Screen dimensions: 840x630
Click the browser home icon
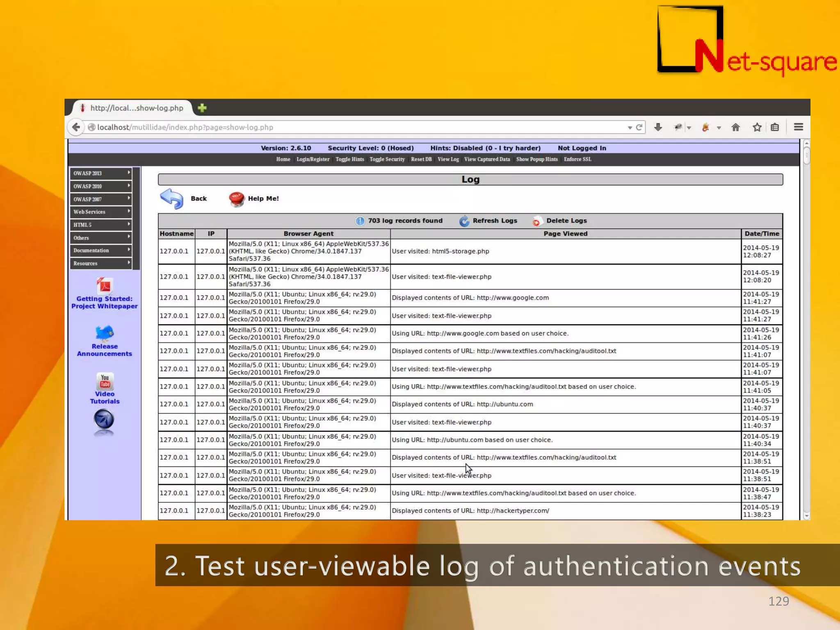point(735,128)
